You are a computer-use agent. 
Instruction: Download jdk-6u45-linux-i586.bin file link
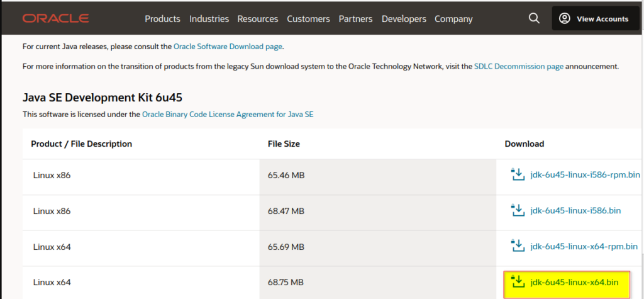click(575, 211)
